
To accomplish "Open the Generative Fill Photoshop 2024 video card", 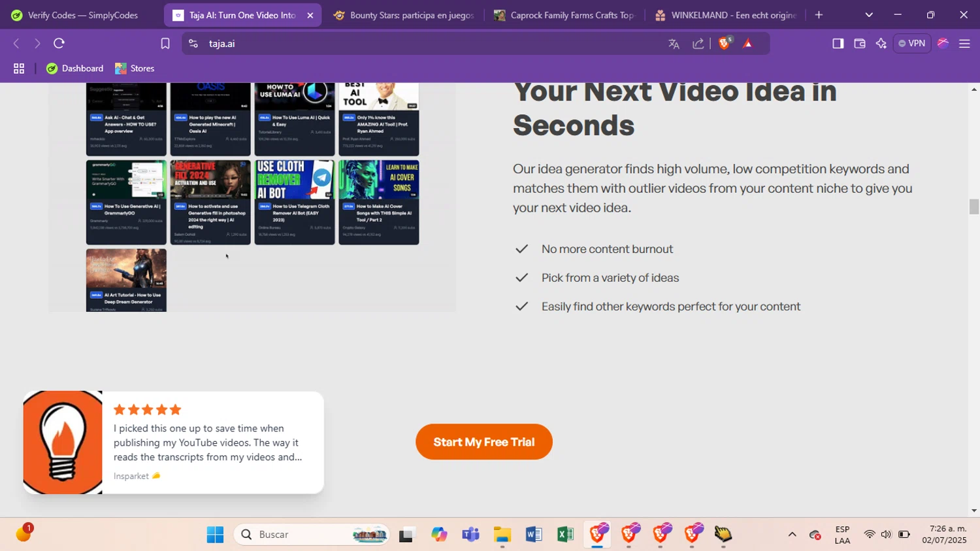I will coord(210,203).
